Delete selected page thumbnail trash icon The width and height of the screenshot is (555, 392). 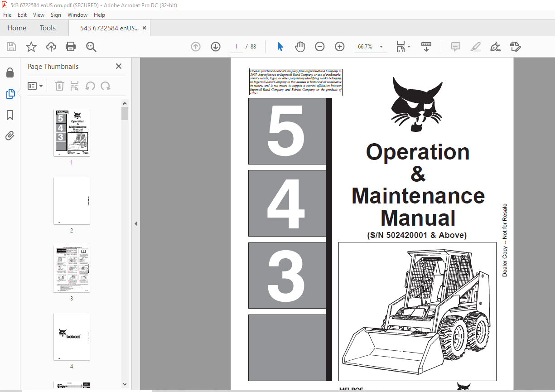(x=59, y=86)
